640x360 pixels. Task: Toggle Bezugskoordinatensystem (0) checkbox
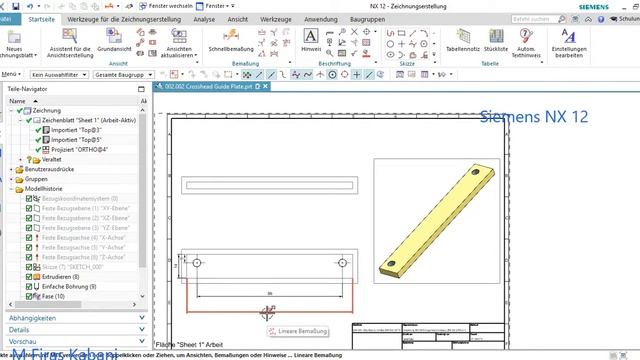(x=29, y=199)
